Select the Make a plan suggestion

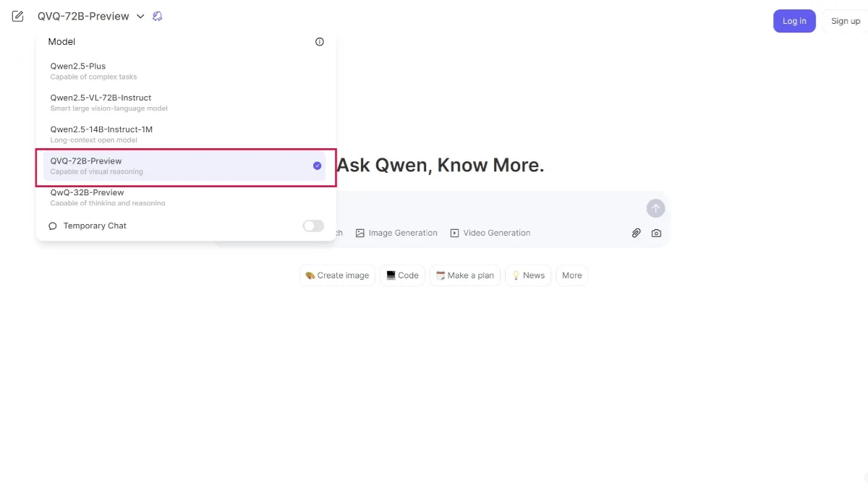coord(465,275)
